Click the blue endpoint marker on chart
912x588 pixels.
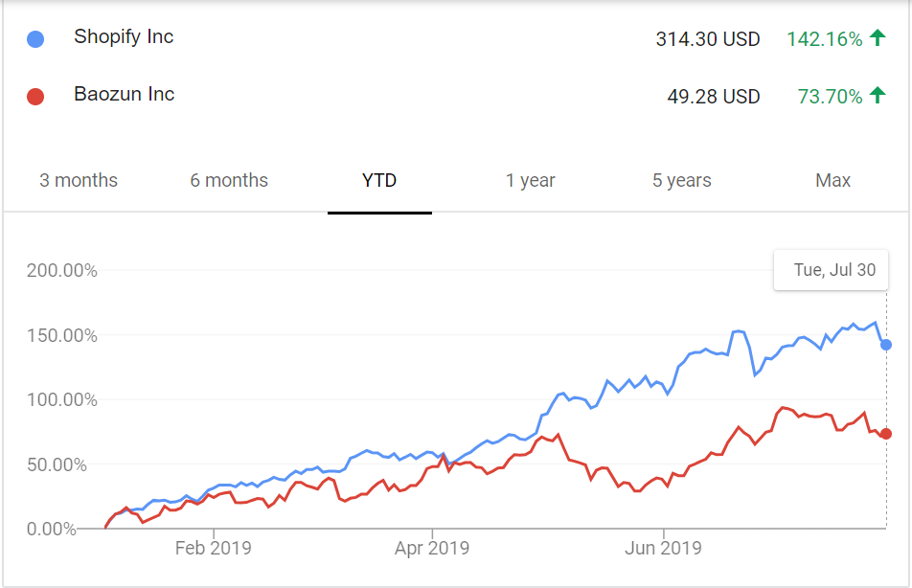tap(886, 345)
